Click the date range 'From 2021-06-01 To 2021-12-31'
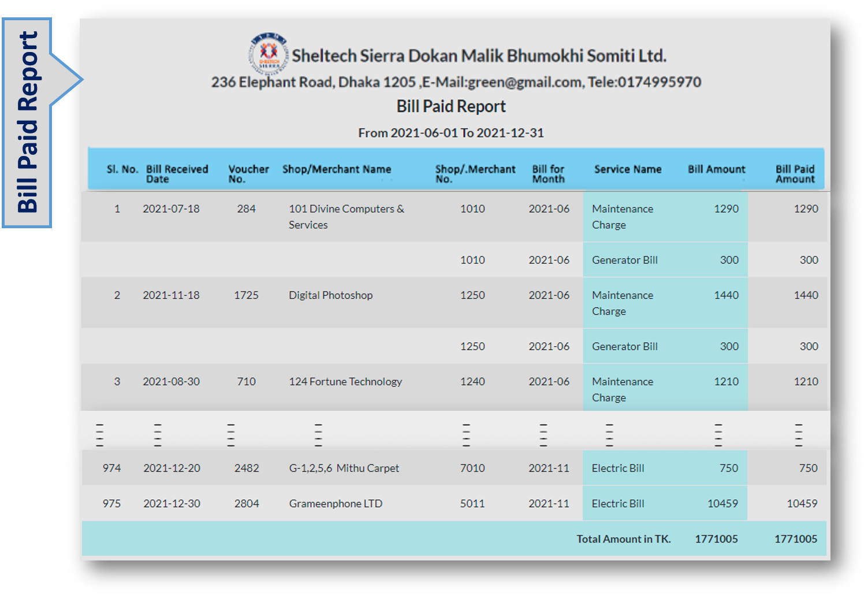This screenshot has width=868, height=598. 451,133
